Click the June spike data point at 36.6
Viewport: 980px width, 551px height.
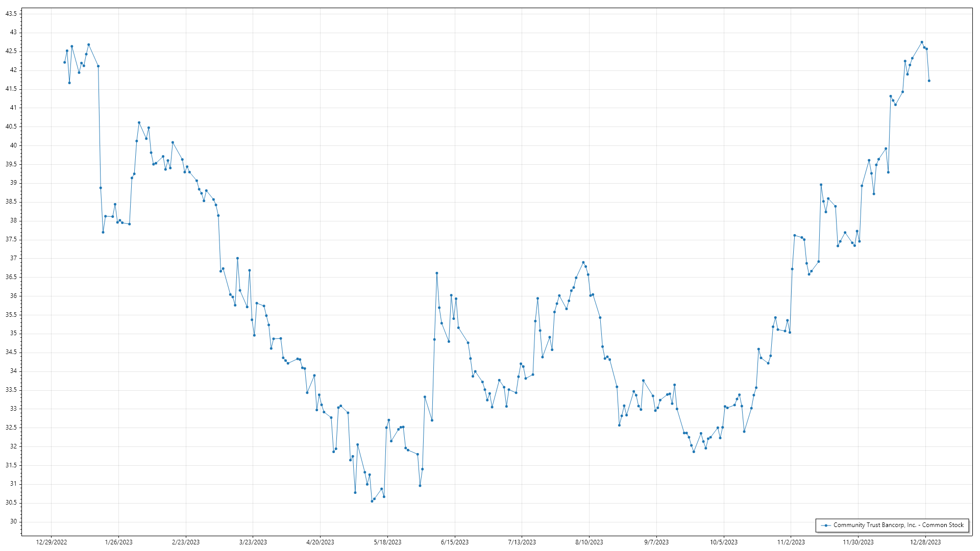tap(437, 273)
